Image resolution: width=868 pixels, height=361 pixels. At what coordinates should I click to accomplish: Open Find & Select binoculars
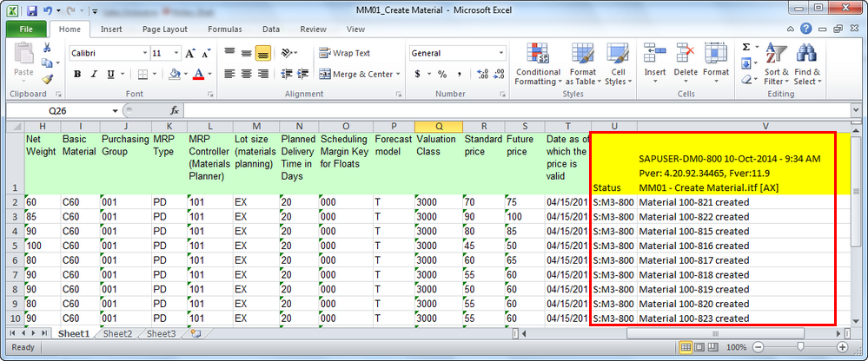coord(806,66)
